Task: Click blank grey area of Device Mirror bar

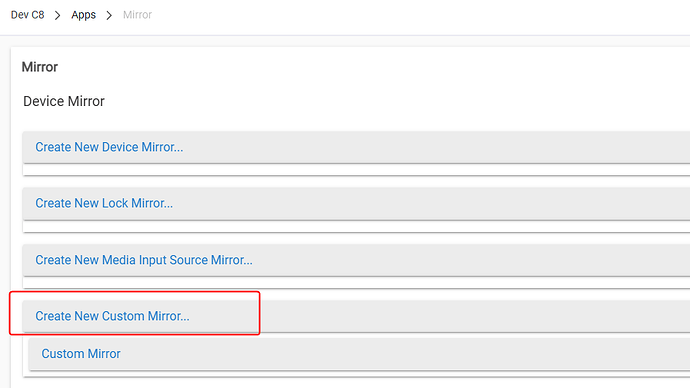Action: click(x=436, y=147)
